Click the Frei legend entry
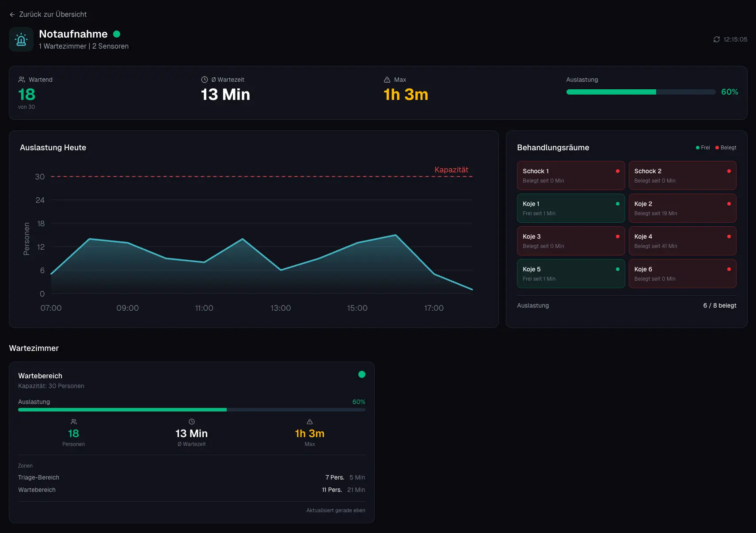 click(703, 148)
